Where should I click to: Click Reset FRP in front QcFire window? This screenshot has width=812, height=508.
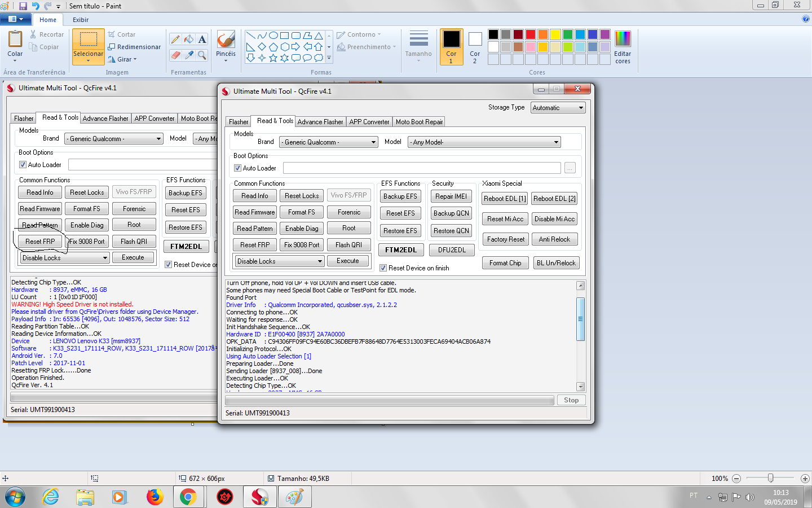click(255, 245)
